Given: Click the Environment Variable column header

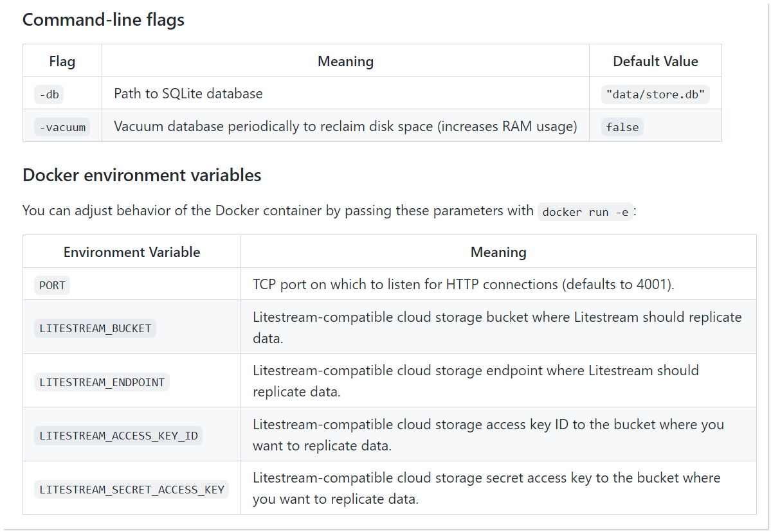Looking at the screenshot, I should (132, 252).
